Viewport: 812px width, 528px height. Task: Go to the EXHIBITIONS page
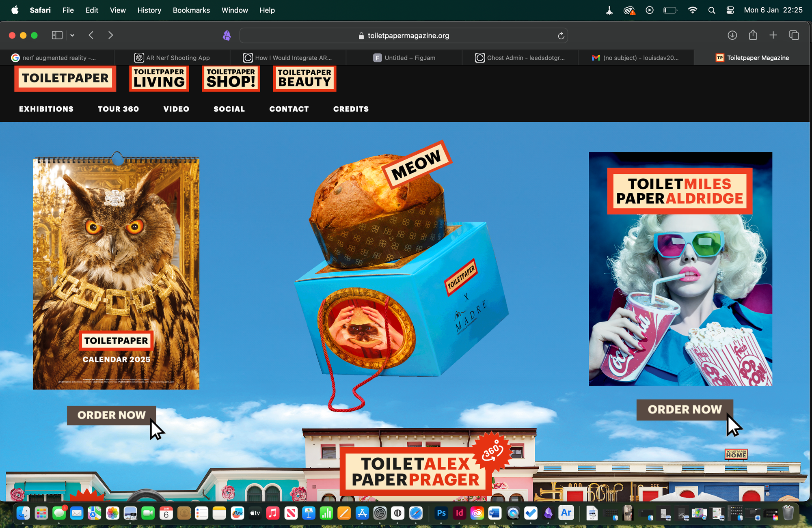[46, 109]
